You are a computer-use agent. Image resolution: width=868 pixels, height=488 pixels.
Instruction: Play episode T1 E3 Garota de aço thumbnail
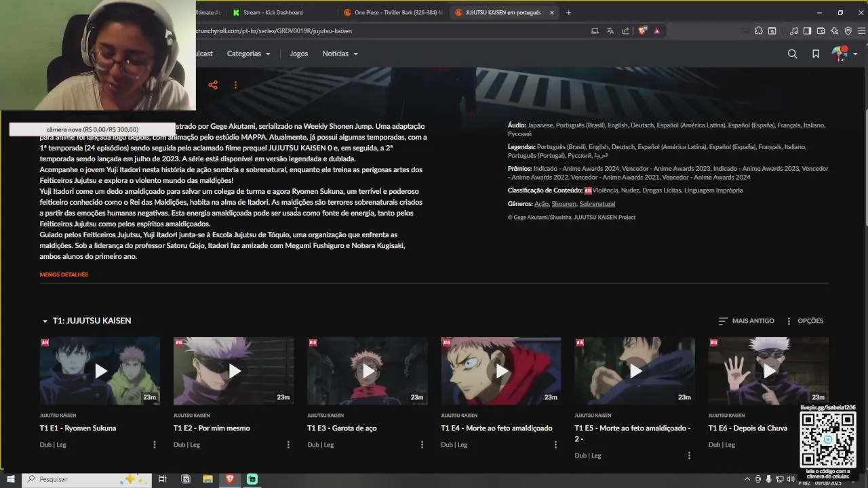click(367, 371)
